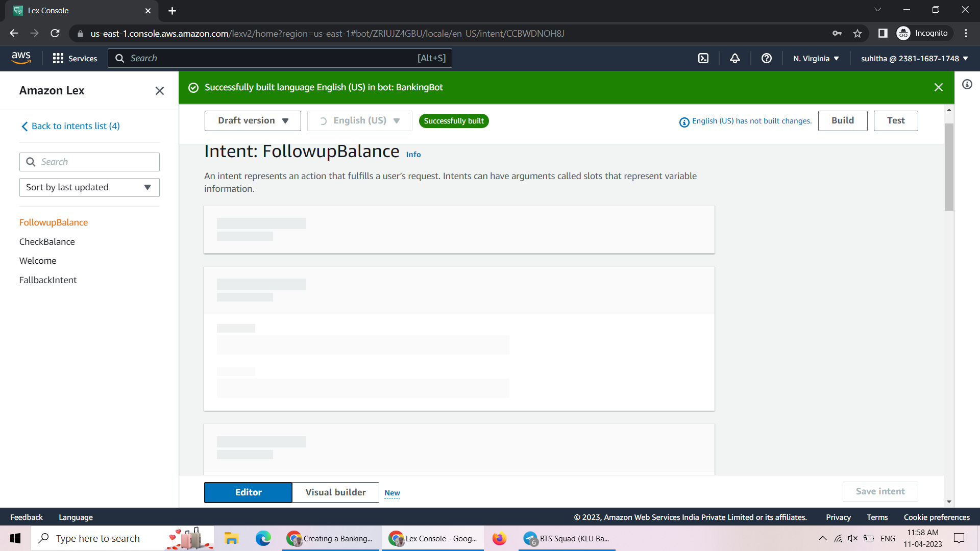Open the Draft version dropdown
Screen dimensions: 980x551
tap(252, 120)
